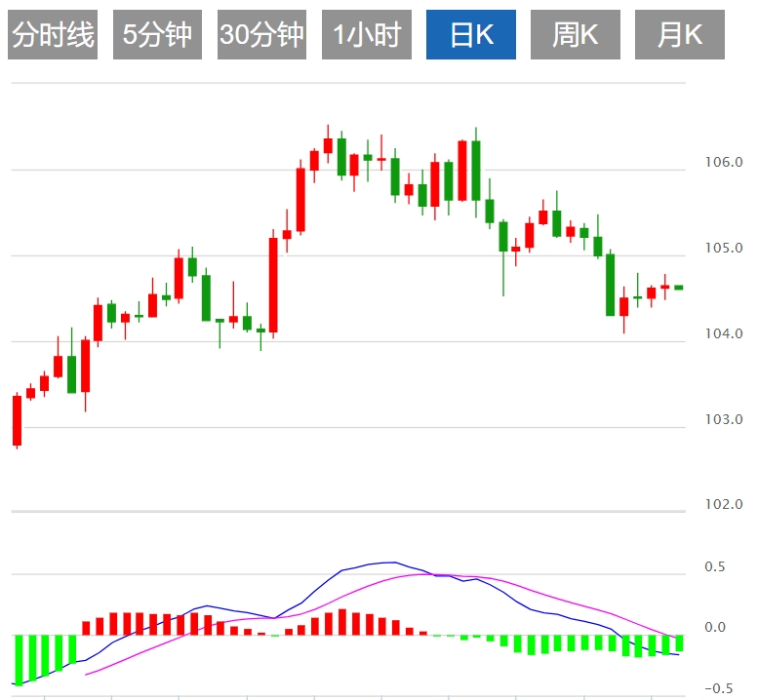Click the MACD -0.5 axis label
Screen dimensions: 758x700
[719, 688]
